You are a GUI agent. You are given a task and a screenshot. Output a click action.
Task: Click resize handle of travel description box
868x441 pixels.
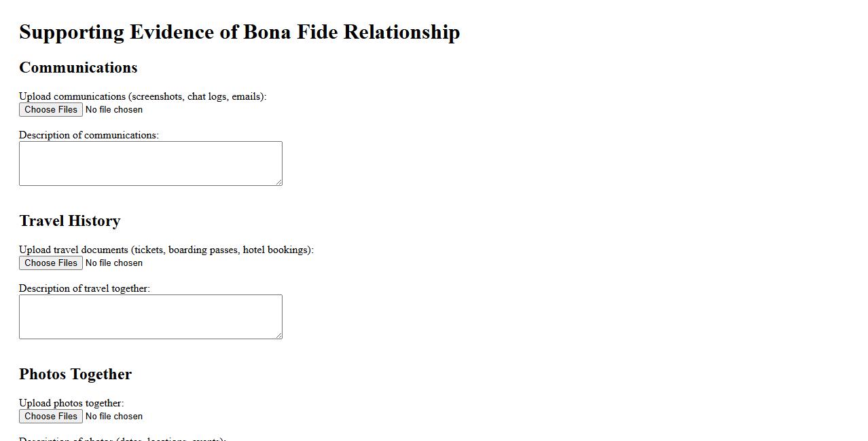click(278, 335)
